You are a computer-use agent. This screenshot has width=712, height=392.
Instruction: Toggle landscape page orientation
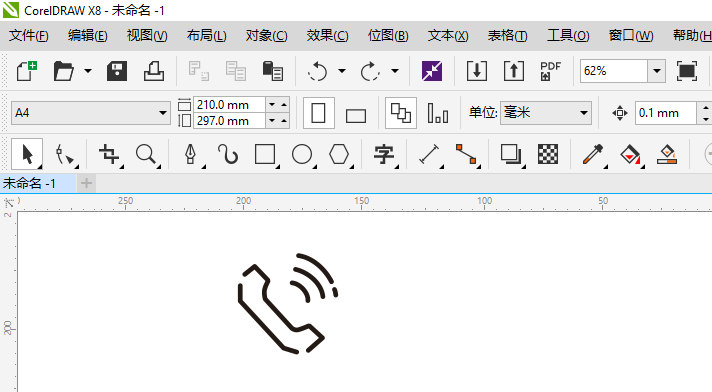click(356, 114)
